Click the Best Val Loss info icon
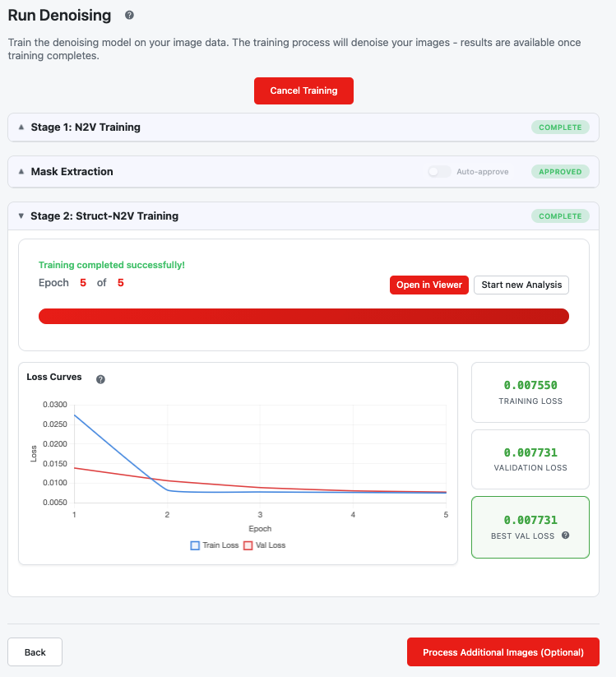 pyautogui.click(x=566, y=536)
